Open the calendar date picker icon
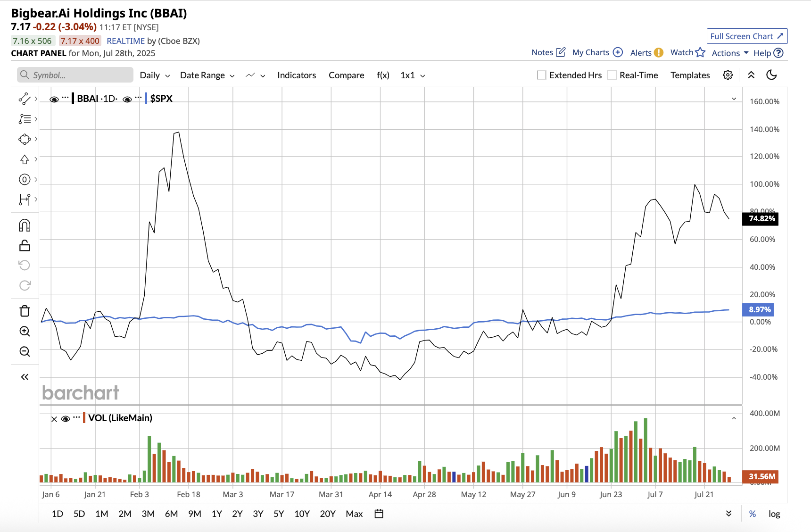Image resolution: width=811 pixels, height=532 pixels. (379, 514)
